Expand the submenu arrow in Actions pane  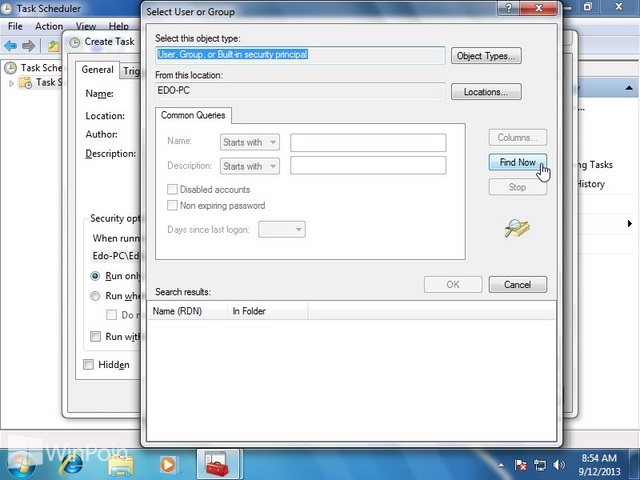point(630,223)
